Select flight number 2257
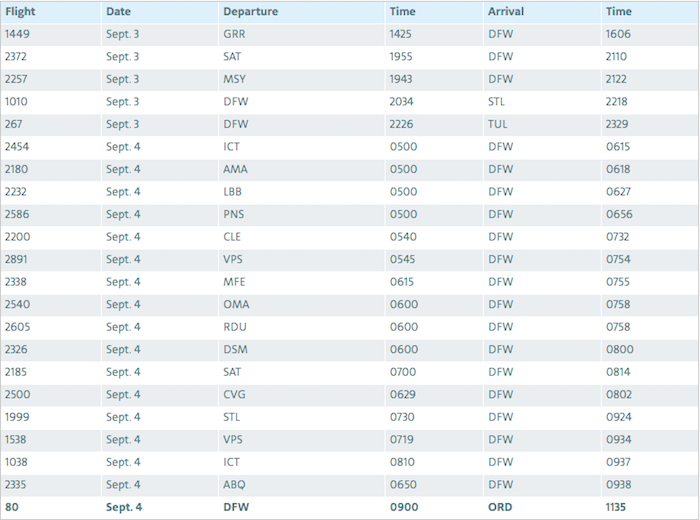Viewport: 700px width, 520px height. (x=16, y=79)
